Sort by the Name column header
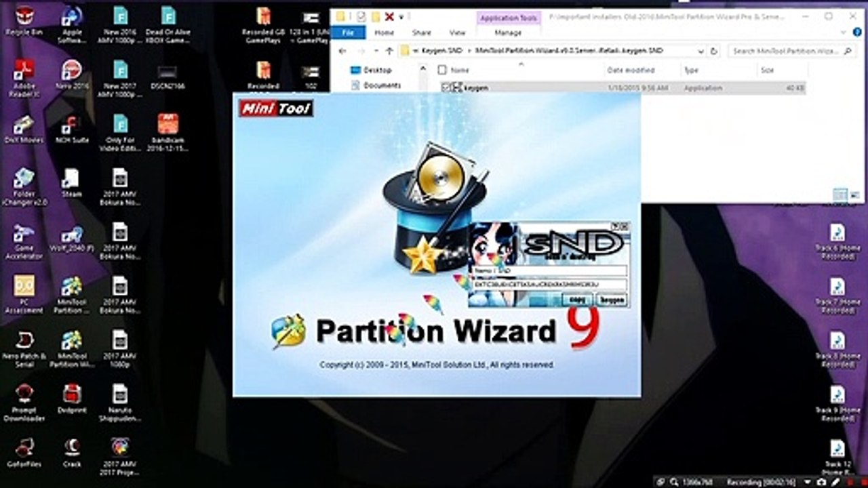The height and width of the screenshot is (488, 868). point(459,70)
